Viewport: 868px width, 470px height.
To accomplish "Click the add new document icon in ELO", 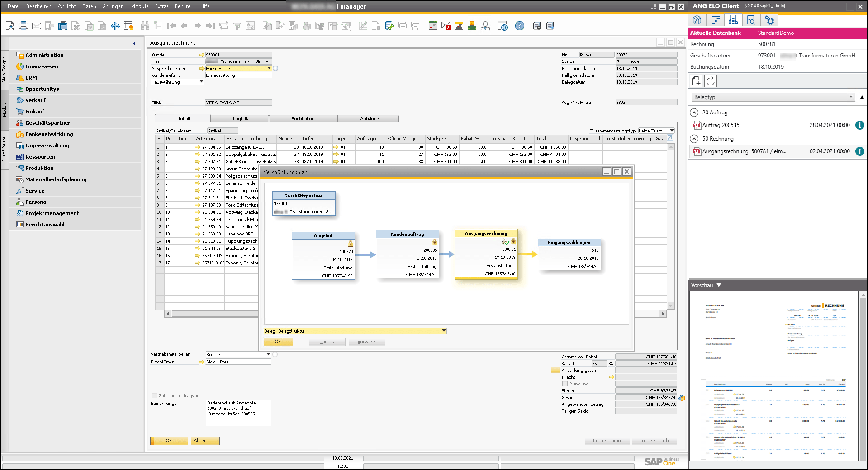I will coord(696,81).
